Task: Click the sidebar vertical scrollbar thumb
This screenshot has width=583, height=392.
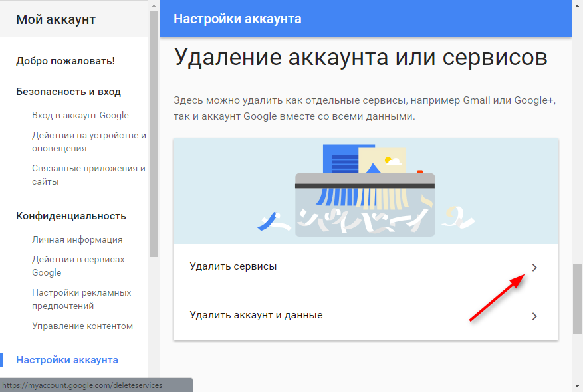Action: point(154,134)
